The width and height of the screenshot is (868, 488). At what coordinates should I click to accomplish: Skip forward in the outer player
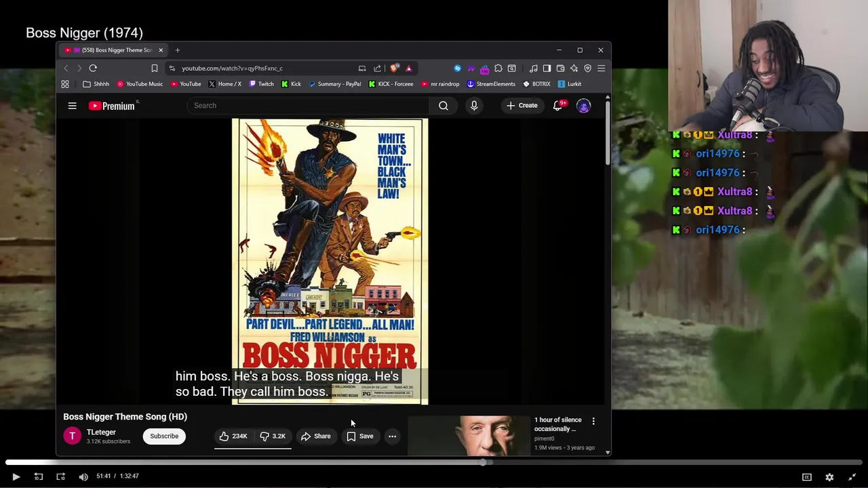click(x=60, y=476)
